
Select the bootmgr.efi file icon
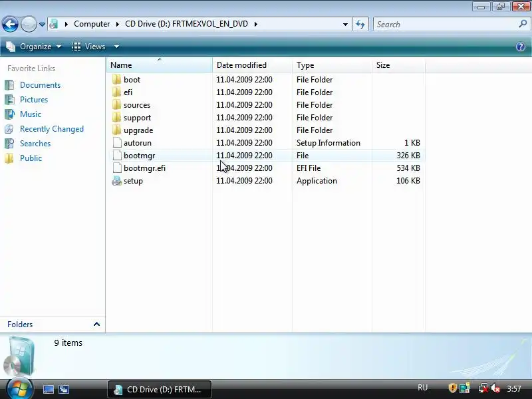click(117, 168)
